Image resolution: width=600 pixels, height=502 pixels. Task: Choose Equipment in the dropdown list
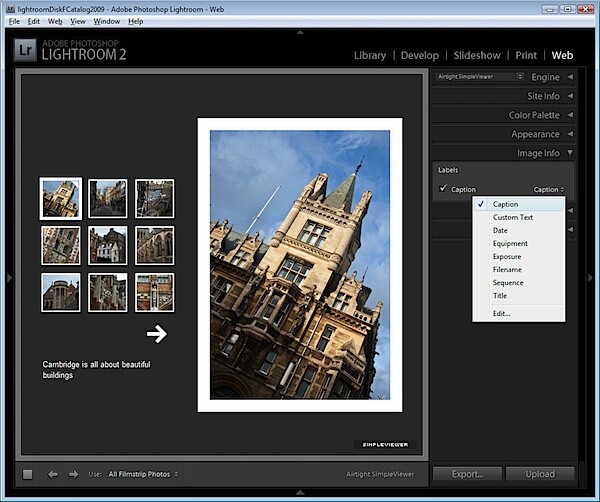coord(519,243)
